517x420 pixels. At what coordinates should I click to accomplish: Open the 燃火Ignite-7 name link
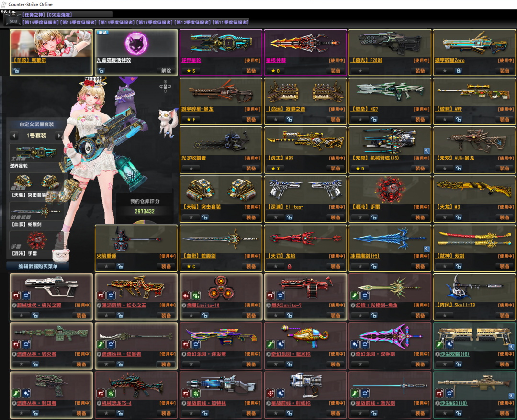click(x=287, y=305)
